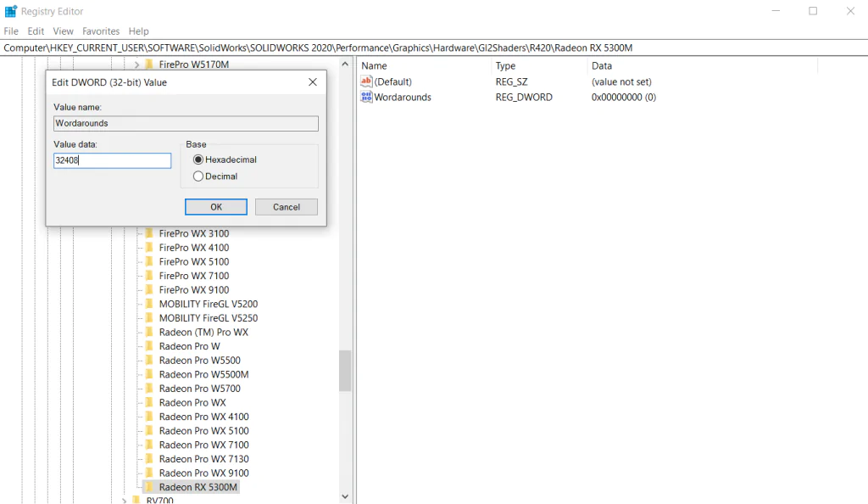Click the folder icon beside Radeon Pro WX 7130
Screen dimensions: 868x504
149,459
